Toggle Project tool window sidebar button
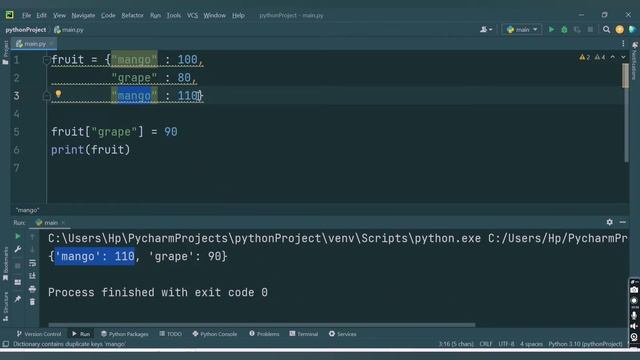640x360 pixels. pyautogui.click(x=5, y=53)
